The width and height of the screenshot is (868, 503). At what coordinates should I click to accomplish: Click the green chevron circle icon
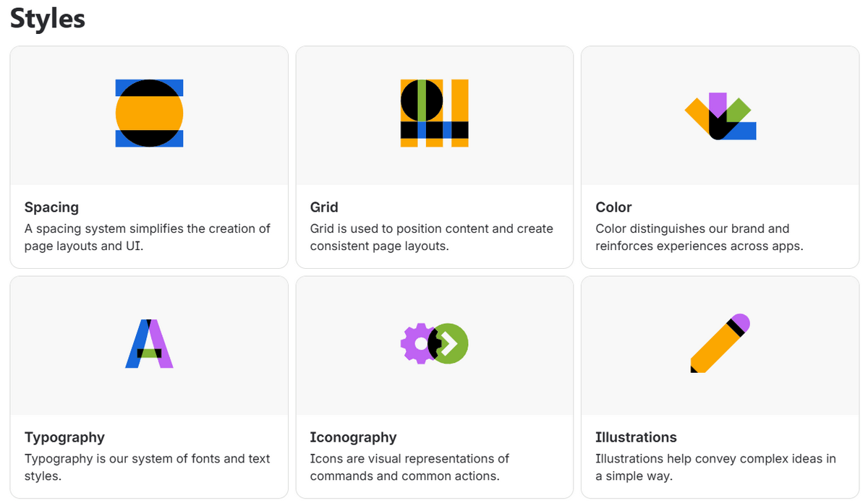pyautogui.click(x=451, y=343)
